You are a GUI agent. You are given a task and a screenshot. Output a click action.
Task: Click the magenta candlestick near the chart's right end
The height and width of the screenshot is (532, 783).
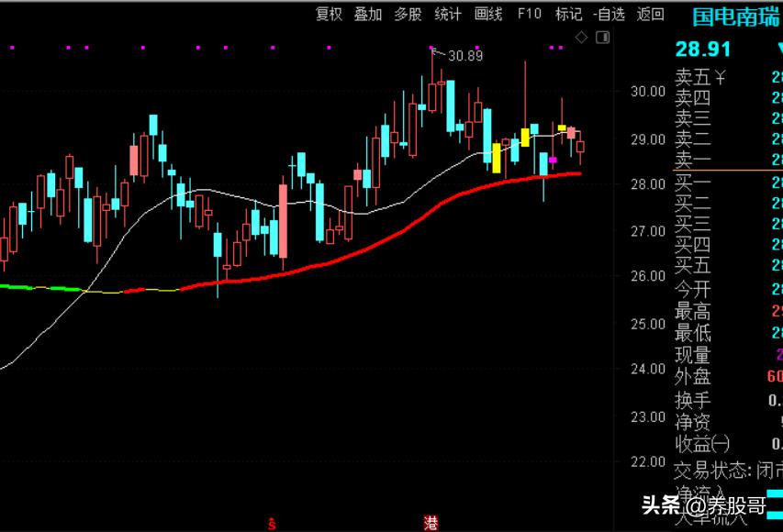coord(553,160)
